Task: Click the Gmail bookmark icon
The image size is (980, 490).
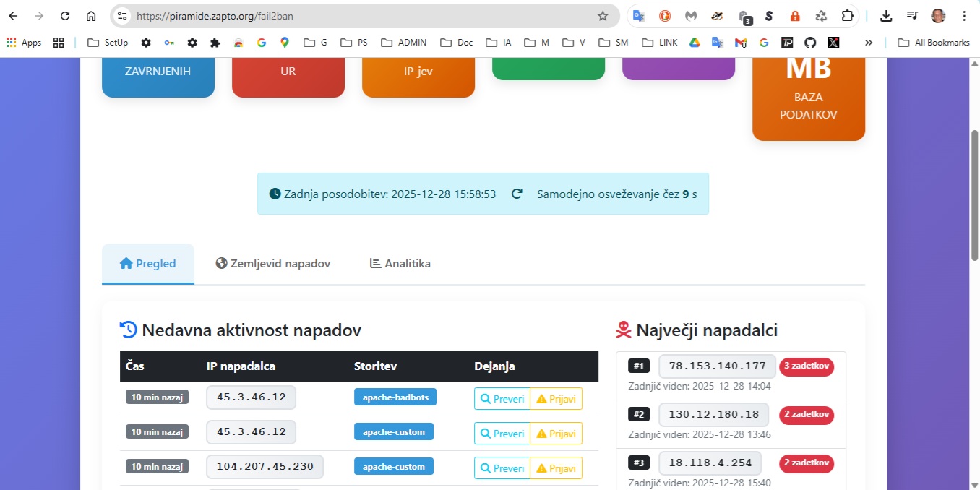Action: 740,43
